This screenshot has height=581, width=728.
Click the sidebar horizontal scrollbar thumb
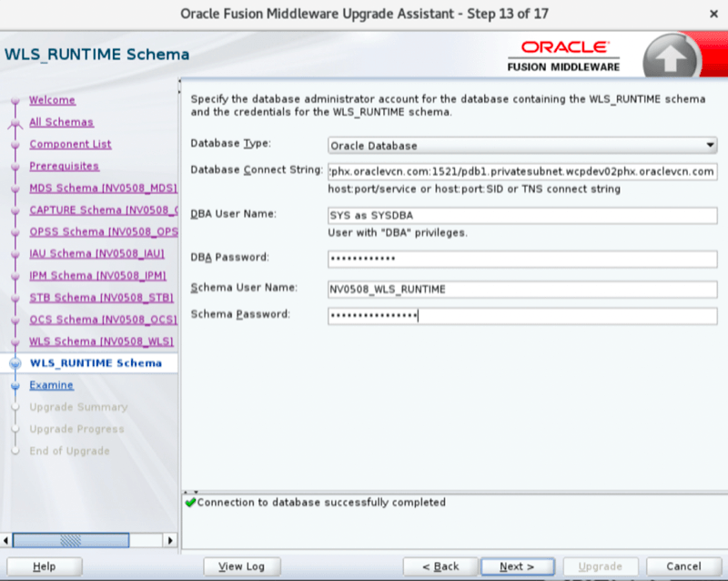tap(71, 540)
